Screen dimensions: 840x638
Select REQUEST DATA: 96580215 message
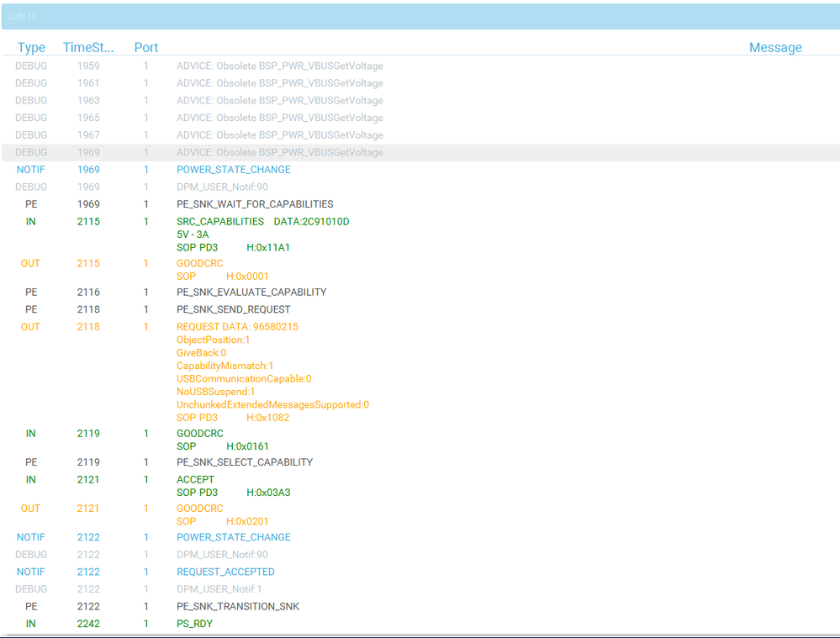237,327
